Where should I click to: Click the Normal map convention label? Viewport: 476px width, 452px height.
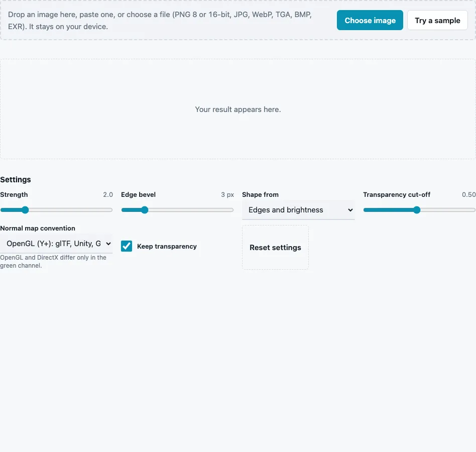(38, 229)
